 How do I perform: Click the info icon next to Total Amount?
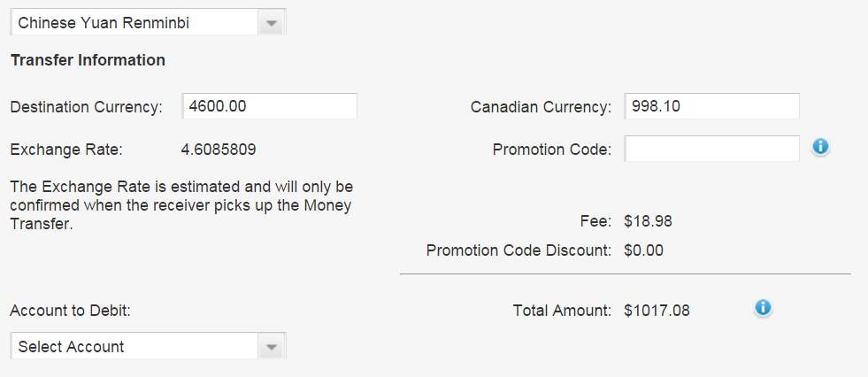pyautogui.click(x=763, y=307)
